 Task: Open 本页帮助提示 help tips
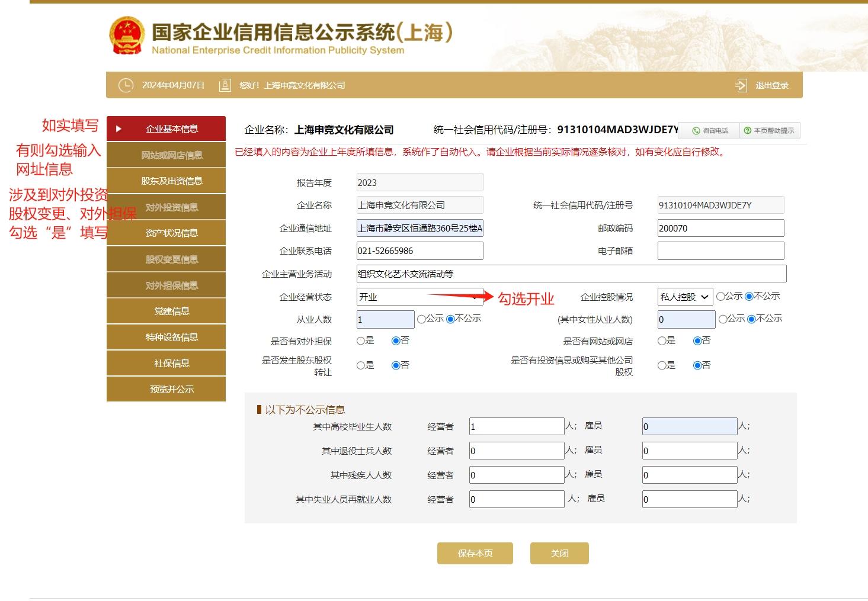tap(770, 131)
